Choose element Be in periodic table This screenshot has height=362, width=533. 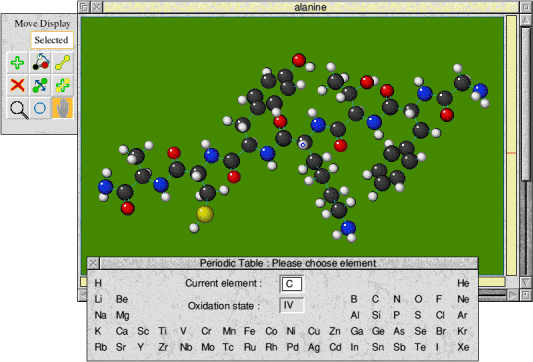click(x=122, y=299)
